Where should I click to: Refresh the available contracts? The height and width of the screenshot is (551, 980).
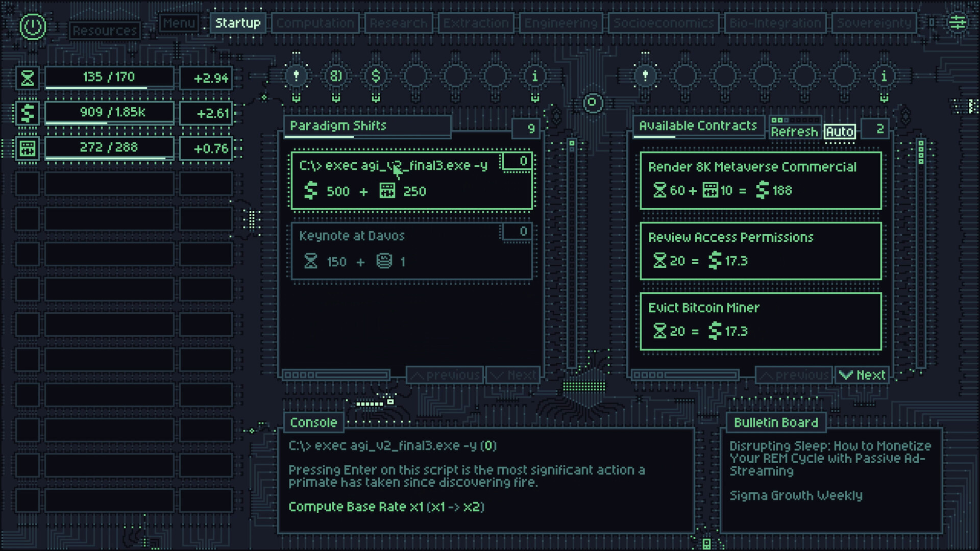click(x=795, y=132)
